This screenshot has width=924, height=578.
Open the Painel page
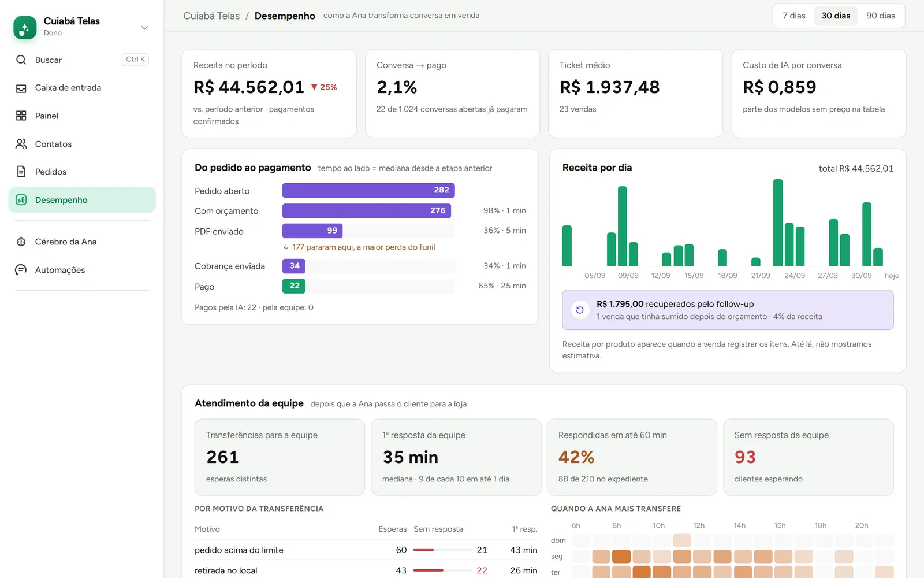click(82, 116)
